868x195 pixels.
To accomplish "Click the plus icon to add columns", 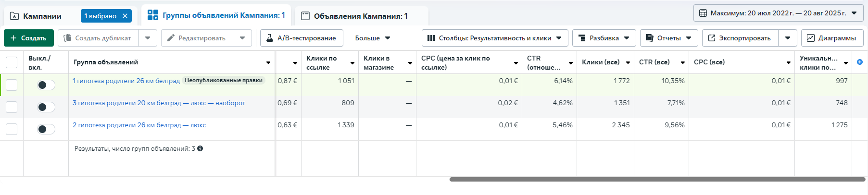I will (860, 62).
